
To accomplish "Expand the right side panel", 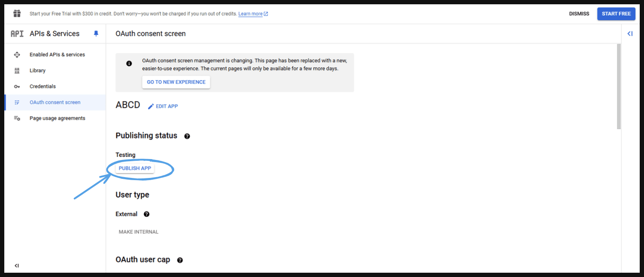I will (630, 33).
